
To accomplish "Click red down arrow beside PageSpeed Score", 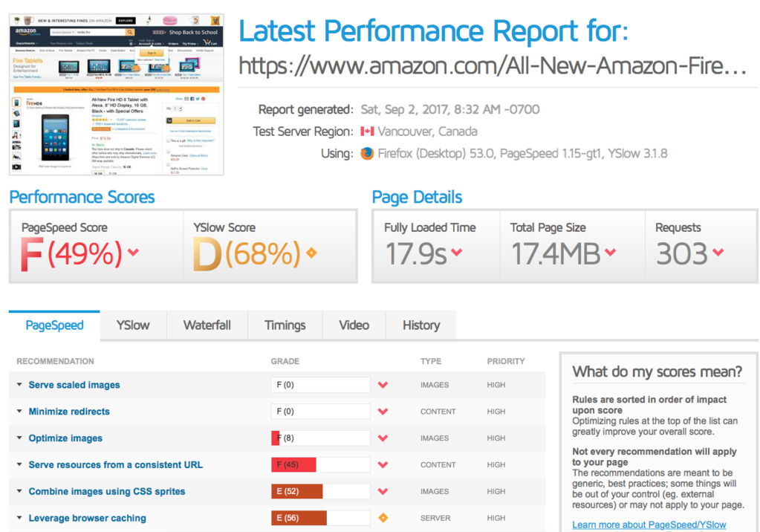I will click(133, 252).
